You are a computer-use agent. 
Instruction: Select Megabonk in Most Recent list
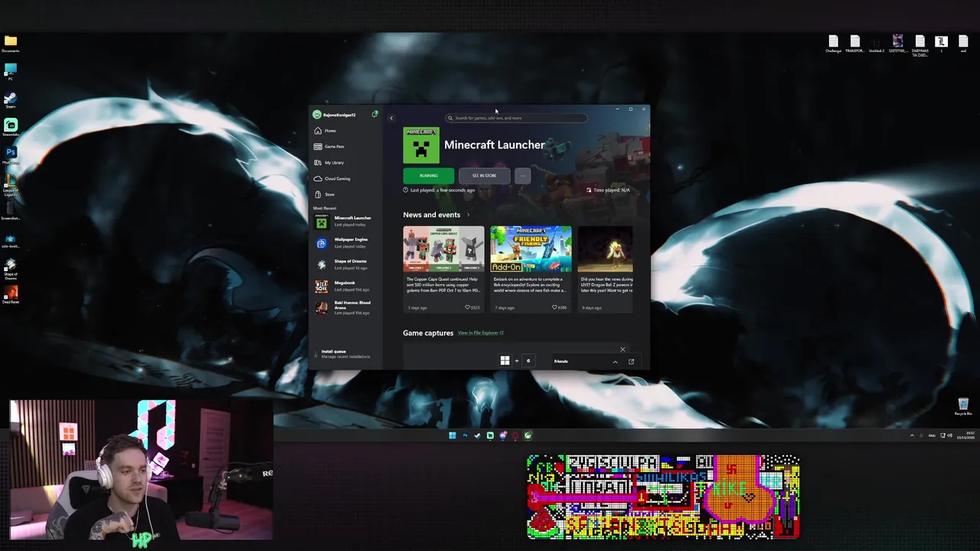coord(345,286)
